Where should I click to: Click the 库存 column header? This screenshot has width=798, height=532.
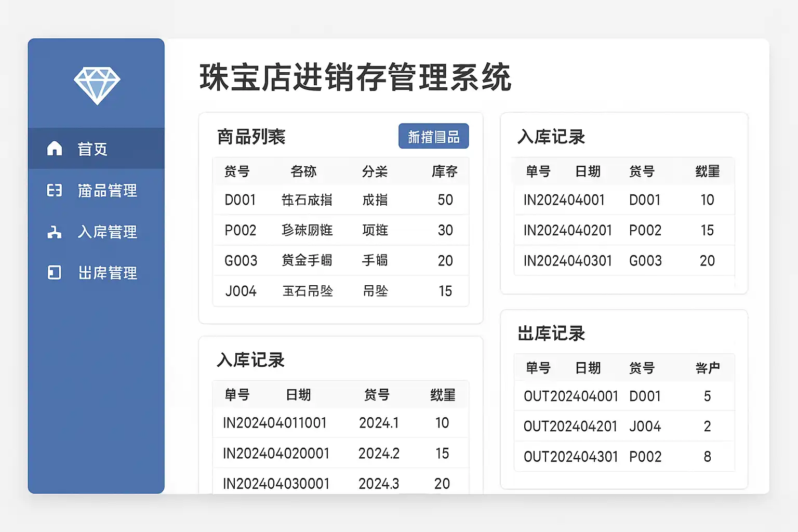(x=444, y=171)
